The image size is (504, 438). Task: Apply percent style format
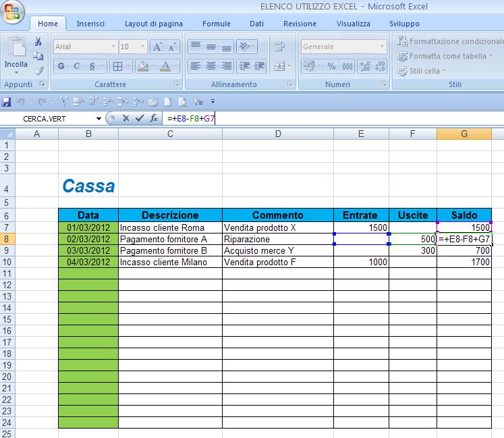coord(331,66)
